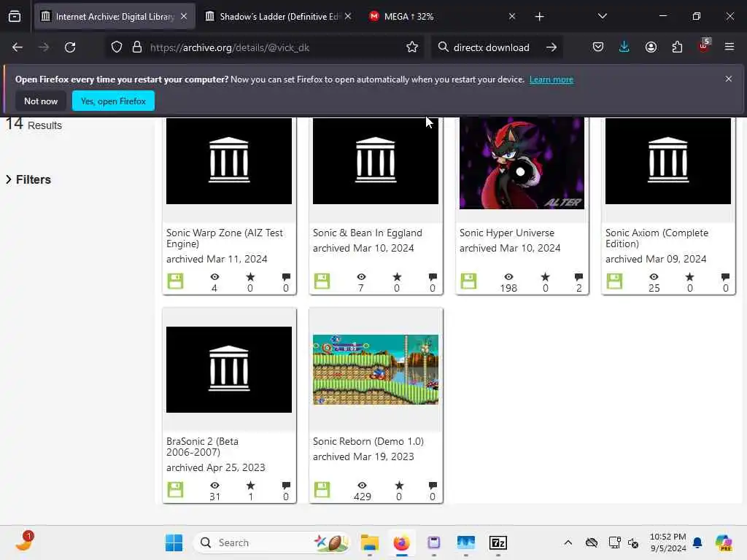
Task: Open the Windows Start menu
Action: (174, 542)
